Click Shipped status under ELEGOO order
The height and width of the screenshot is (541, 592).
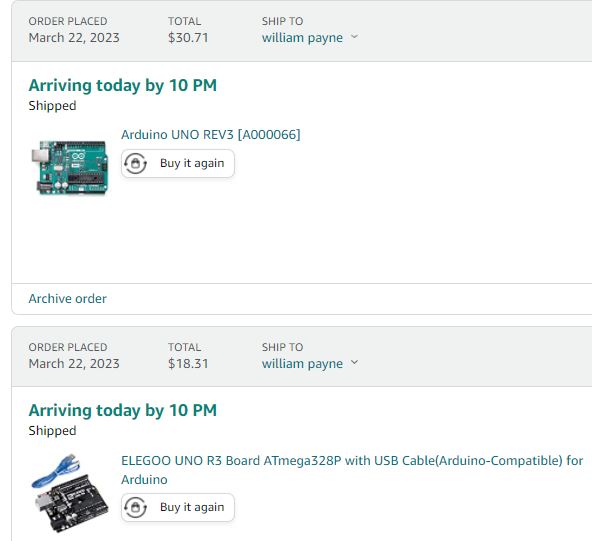(52, 431)
